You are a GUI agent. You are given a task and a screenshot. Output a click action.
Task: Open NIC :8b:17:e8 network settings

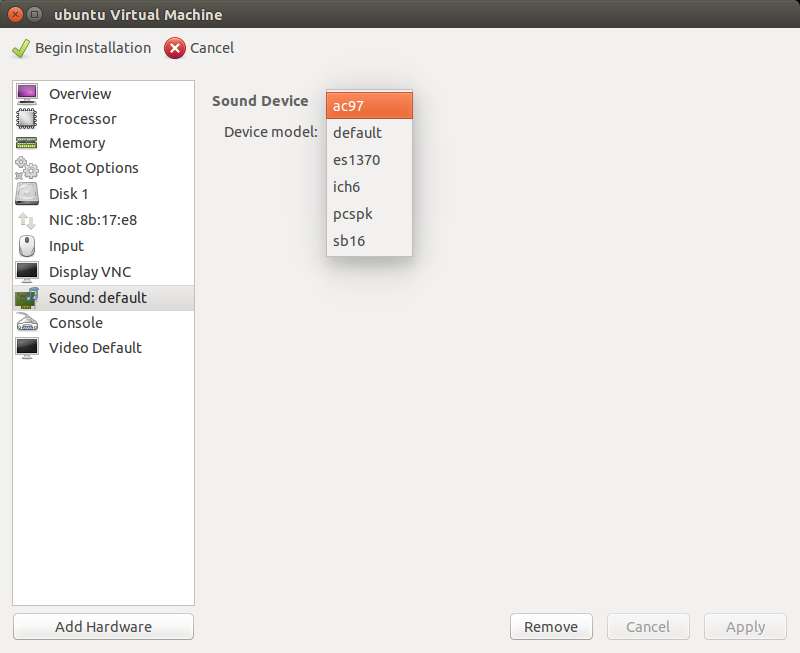pyautogui.click(x=30, y=220)
